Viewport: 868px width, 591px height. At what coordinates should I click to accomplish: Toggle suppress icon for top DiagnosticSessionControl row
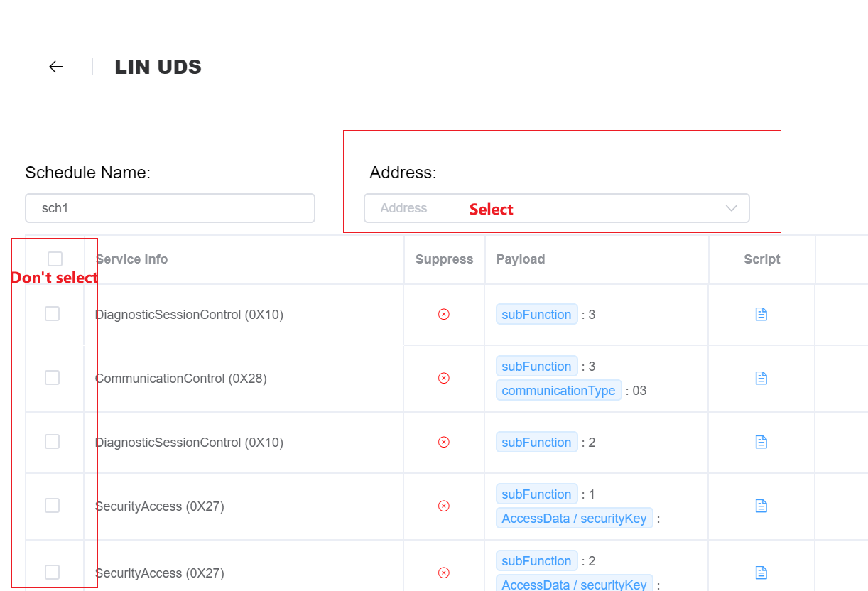(x=443, y=313)
